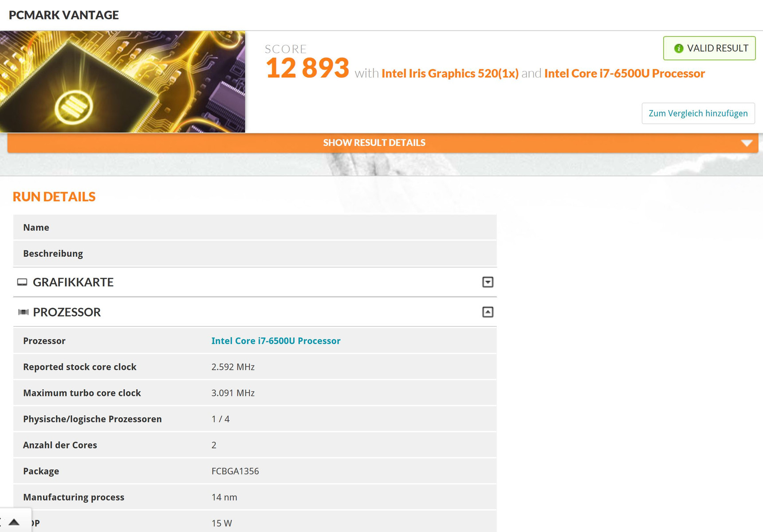The height and width of the screenshot is (532, 763).
Task: Click the PCMark Vantage chip thumbnail image
Action: tap(122, 82)
